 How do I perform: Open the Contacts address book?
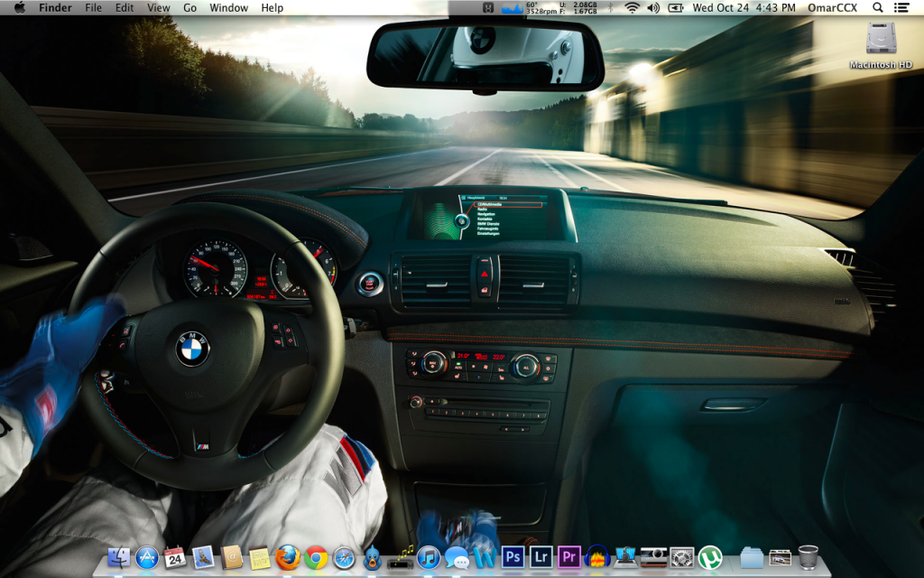[232, 557]
